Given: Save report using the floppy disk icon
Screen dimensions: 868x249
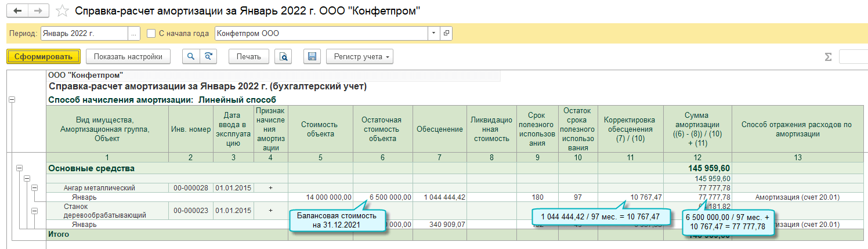Looking at the screenshot, I should coord(312,56).
